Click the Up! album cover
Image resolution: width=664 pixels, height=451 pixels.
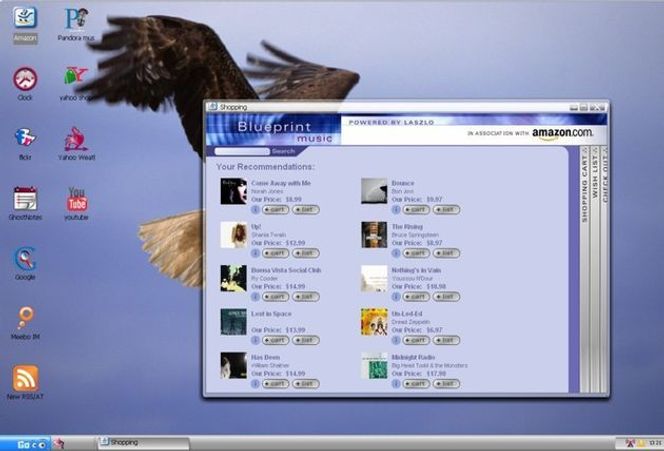(233, 235)
